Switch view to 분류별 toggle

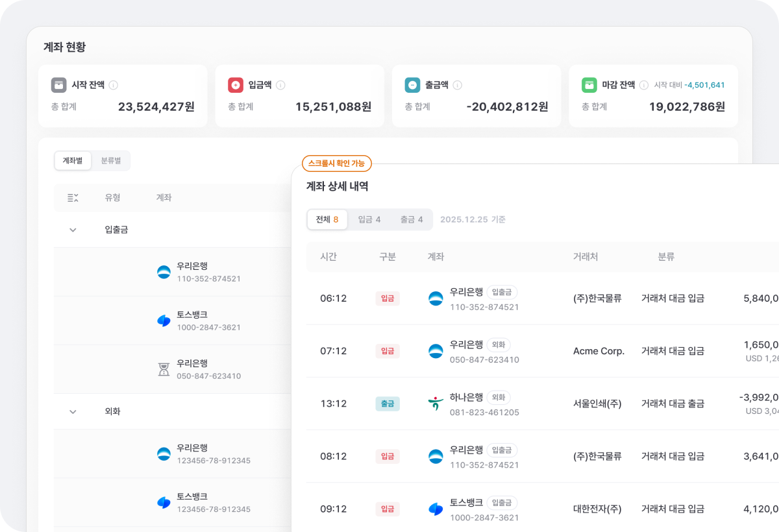pyautogui.click(x=111, y=161)
